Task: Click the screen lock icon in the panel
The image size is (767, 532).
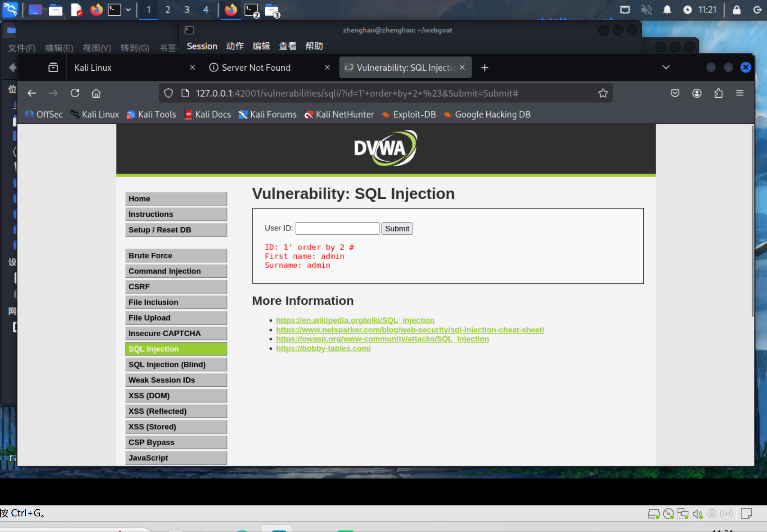Action: click(737, 10)
